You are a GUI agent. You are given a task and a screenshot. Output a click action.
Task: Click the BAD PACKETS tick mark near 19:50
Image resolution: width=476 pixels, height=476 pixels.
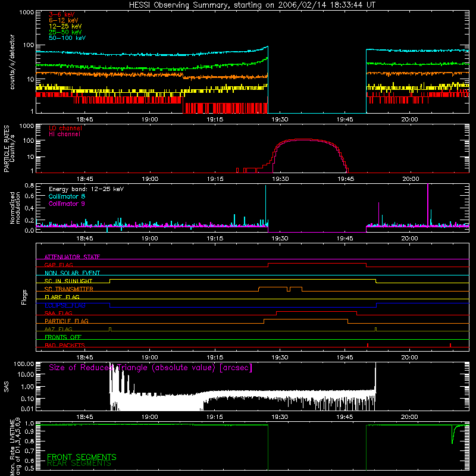(x=368, y=345)
